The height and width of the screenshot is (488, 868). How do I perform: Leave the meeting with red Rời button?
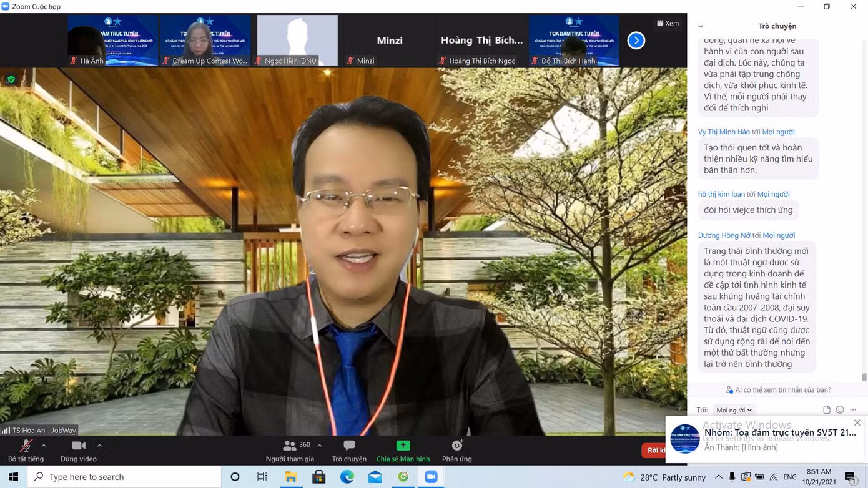tap(653, 450)
